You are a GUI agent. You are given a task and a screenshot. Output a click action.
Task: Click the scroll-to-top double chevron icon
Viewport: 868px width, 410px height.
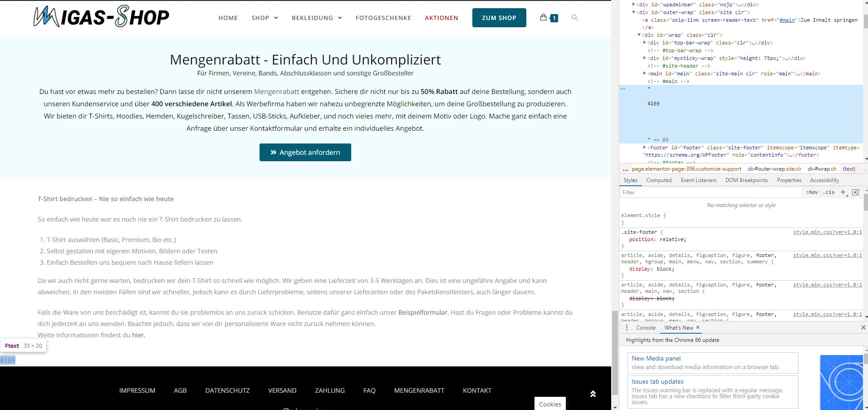[x=593, y=394]
